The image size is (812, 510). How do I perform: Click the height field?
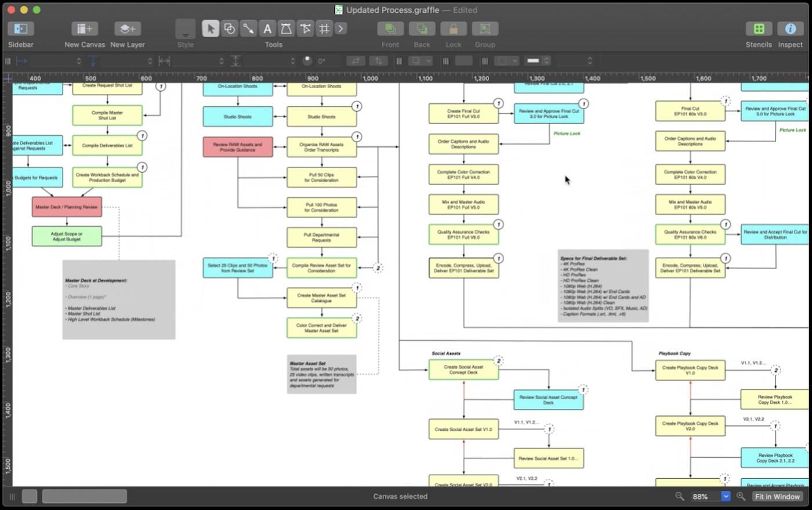[x=266, y=60]
